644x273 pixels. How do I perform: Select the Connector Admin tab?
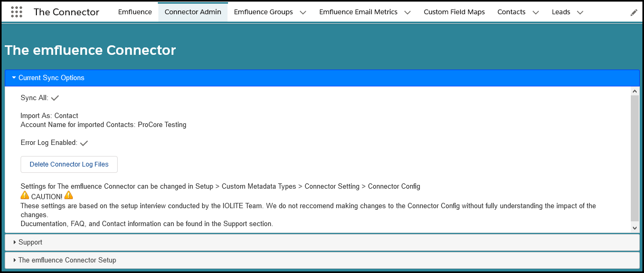[x=193, y=12]
